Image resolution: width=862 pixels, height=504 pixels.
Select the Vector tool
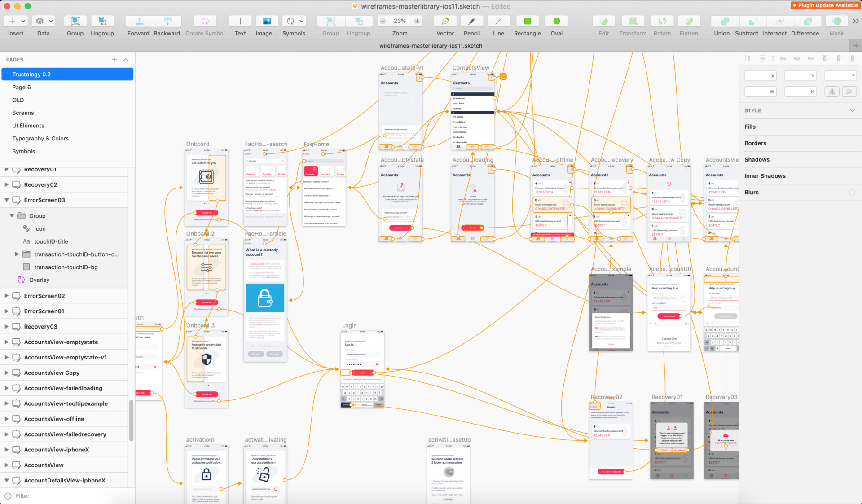coord(445,21)
